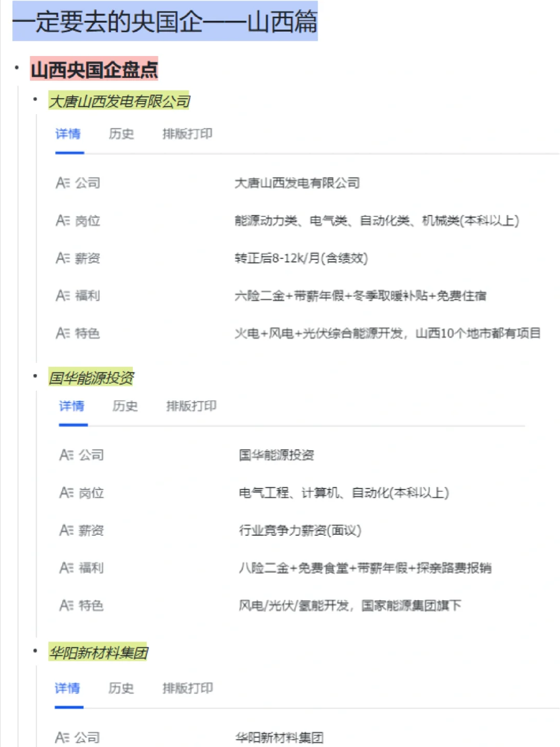Click text field icon beside 公司 in 大唐 table

[x=63, y=183]
